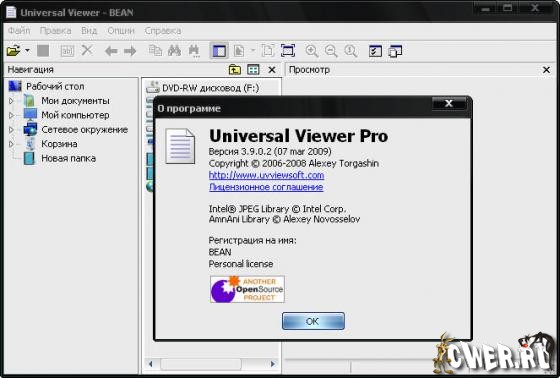Toggle the list view icon in Навигация header
This screenshot has width=560, height=378.
[x=253, y=70]
